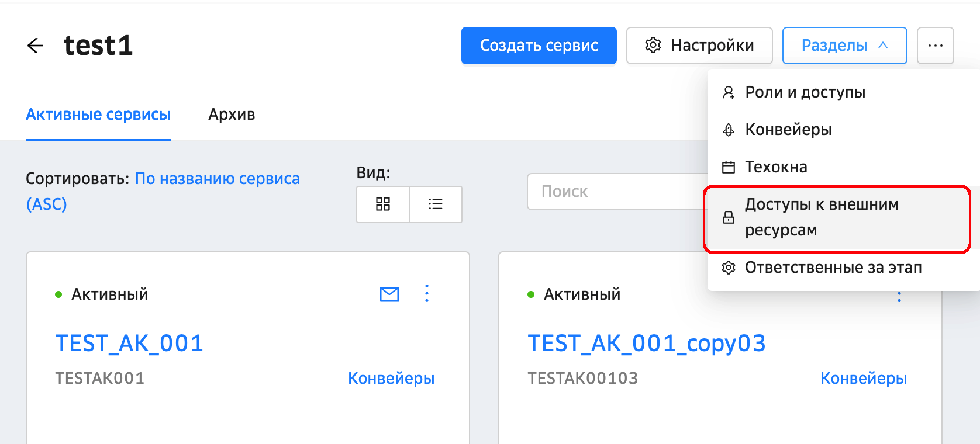Open the ellipsis more-options button in header
Image resolution: width=980 pixels, height=444 pixels.
[x=935, y=46]
